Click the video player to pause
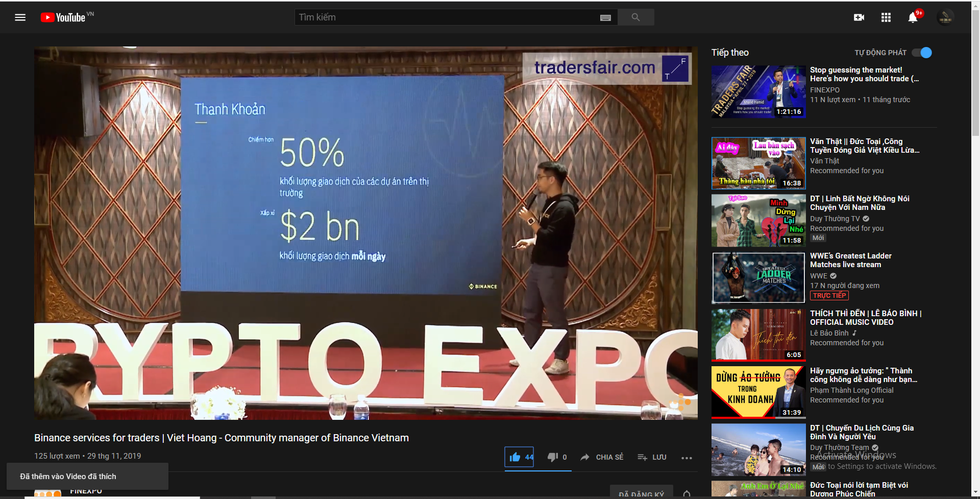The height and width of the screenshot is (499, 980). tap(366, 233)
